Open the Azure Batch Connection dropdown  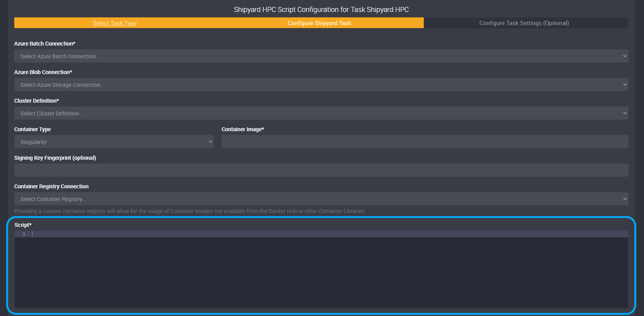click(x=321, y=56)
